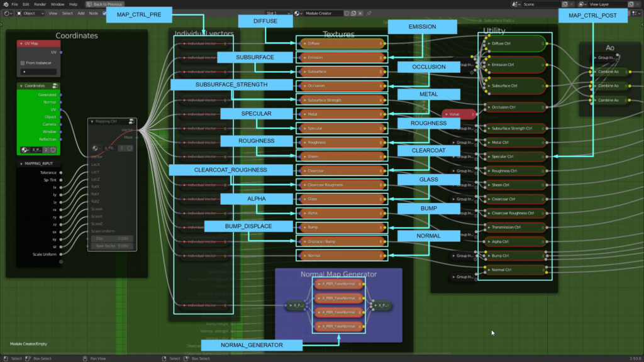Expand the Diffuse Ctrl node
The image size is (644, 362).
click(x=489, y=43)
